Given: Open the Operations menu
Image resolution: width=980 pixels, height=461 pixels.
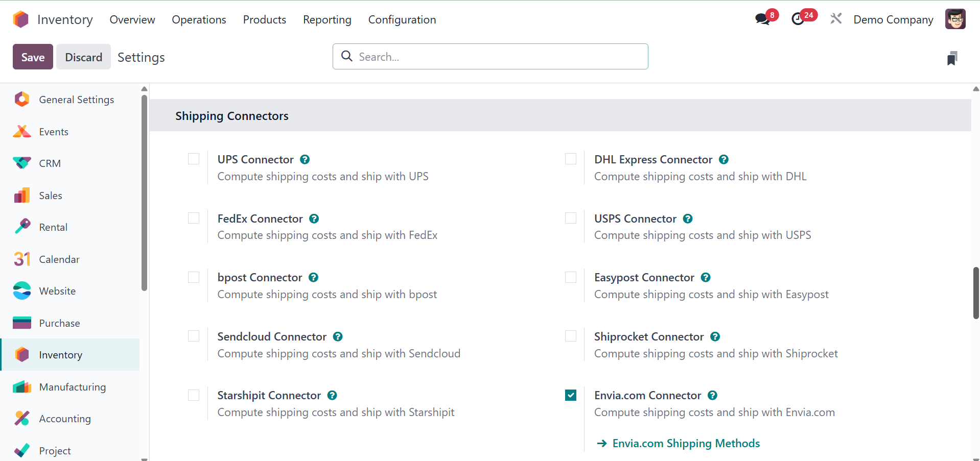Looking at the screenshot, I should pos(199,19).
